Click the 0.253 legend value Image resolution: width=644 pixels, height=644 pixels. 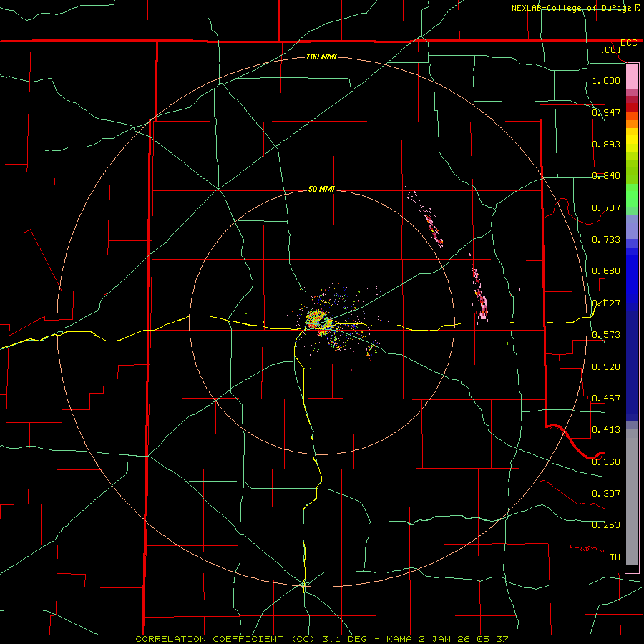click(606, 525)
